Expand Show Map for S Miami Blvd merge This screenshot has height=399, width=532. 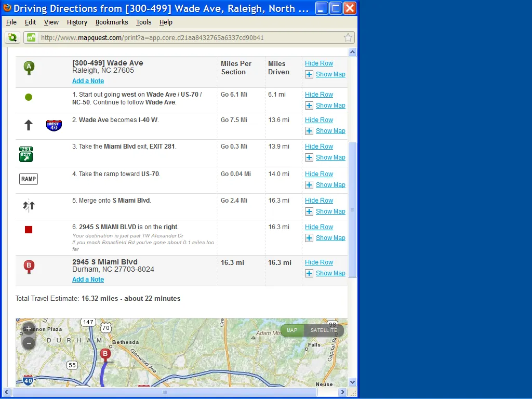(x=330, y=211)
